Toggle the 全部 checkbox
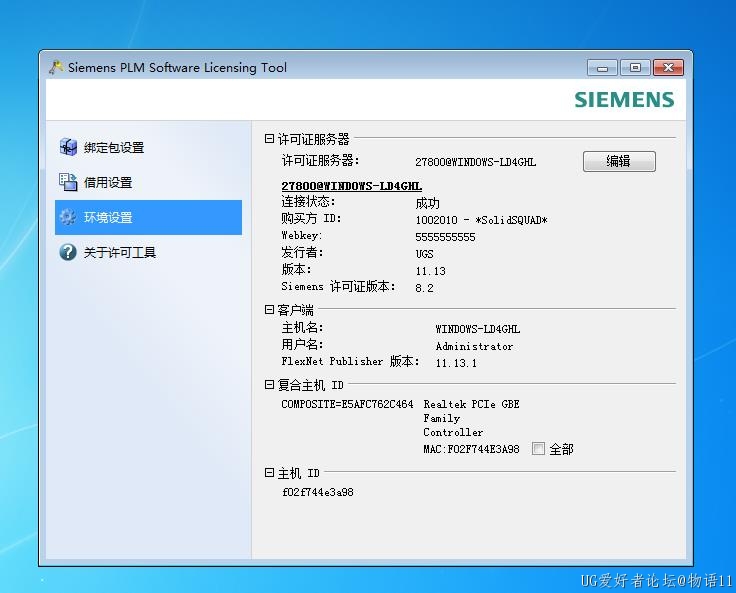 pos(538,449)
